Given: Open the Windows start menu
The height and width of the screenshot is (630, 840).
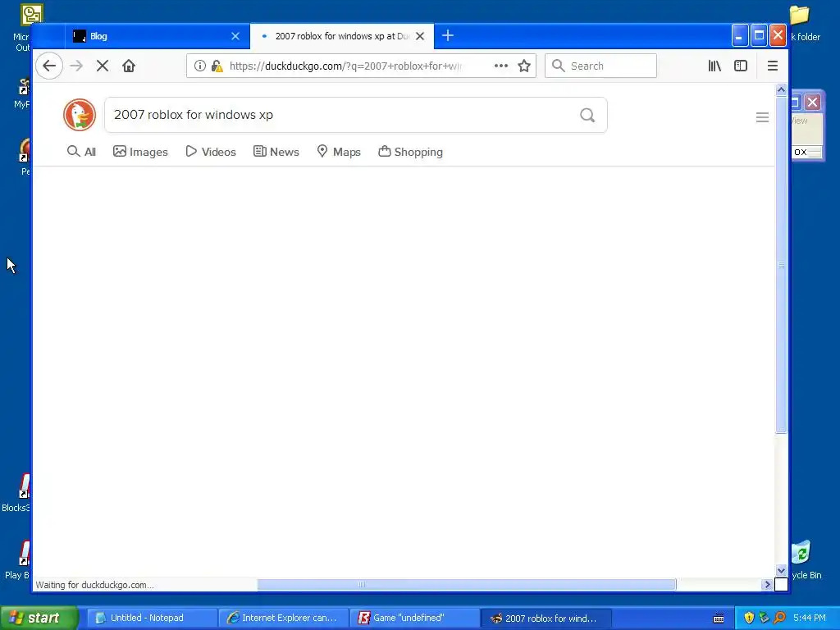Looking at the screenshot, I should (39, 618).
